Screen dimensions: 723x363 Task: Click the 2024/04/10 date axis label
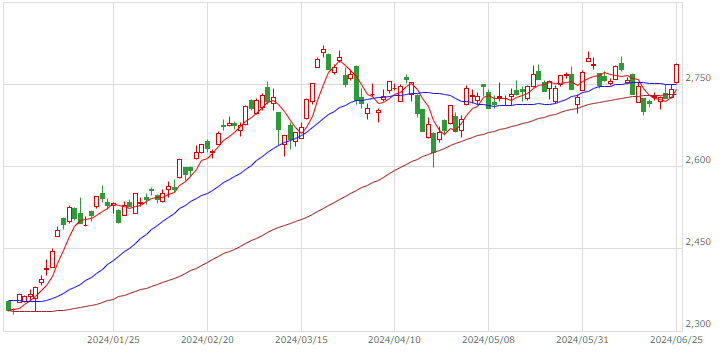[x=395, y=340]
